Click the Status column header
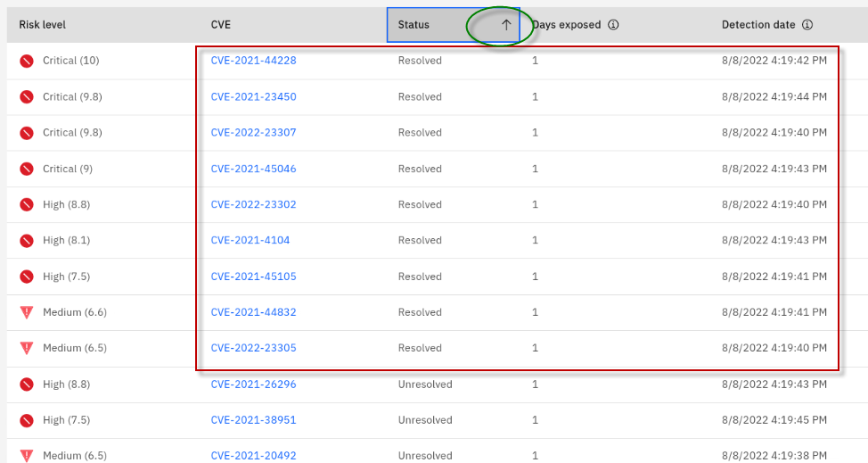 tap(414, 25)
